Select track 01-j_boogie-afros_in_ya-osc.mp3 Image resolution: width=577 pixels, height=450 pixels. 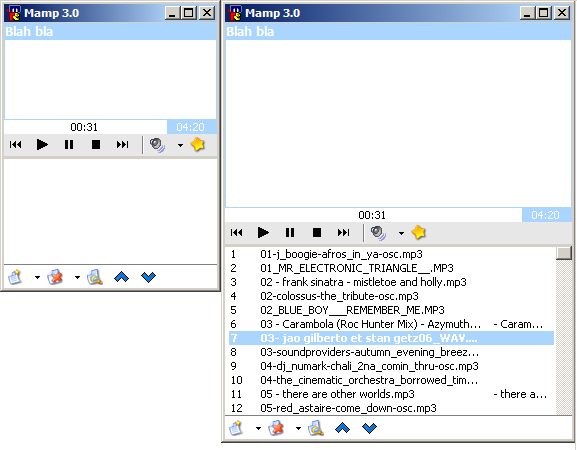pos(391,254)
